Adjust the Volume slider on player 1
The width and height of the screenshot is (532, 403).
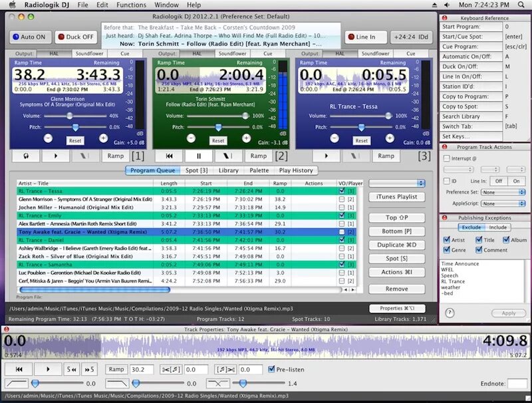75,116
